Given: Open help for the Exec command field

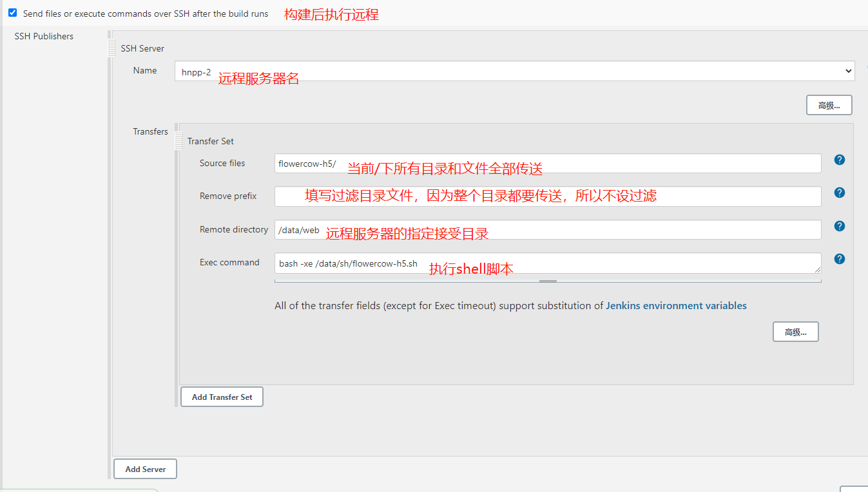Looking at the screenshot, I should click(839, 258).
